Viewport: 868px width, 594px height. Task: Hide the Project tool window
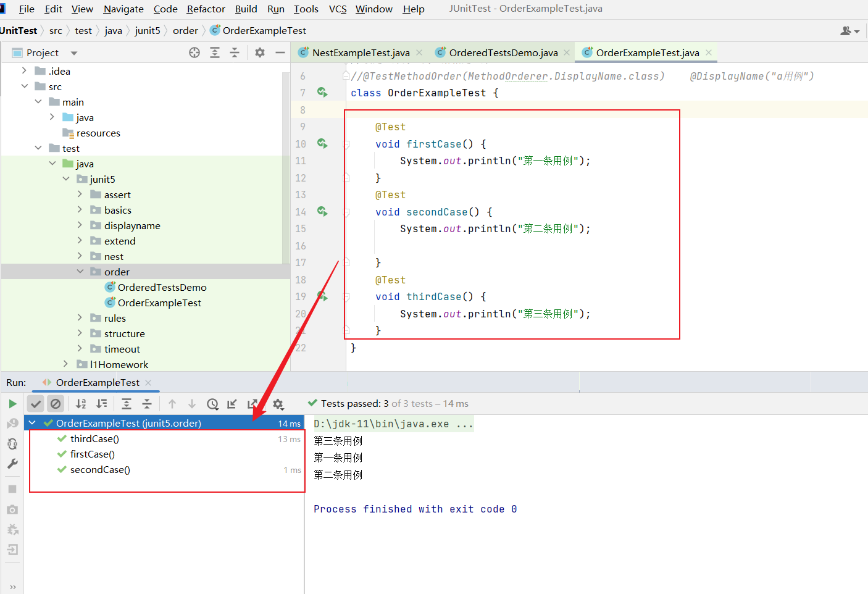pos(280,53)
